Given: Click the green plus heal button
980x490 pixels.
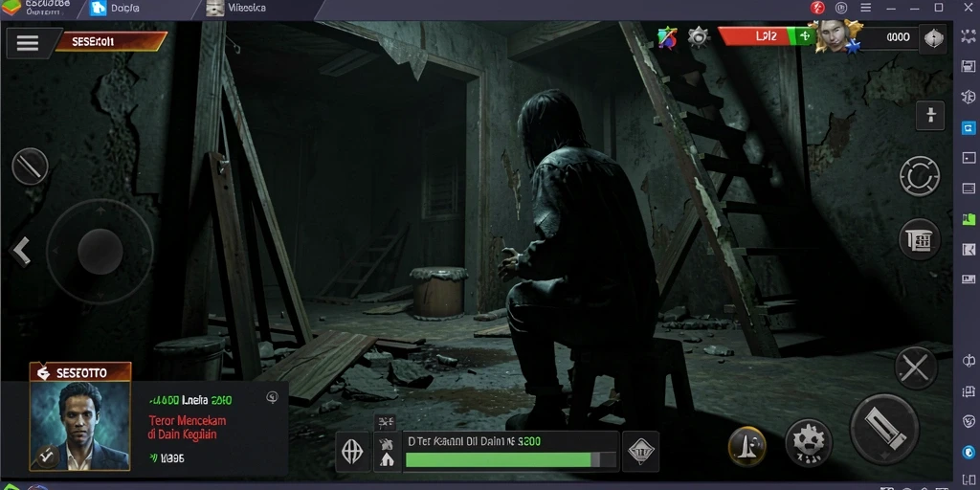Looking at the screenshot, I should 804,36.
